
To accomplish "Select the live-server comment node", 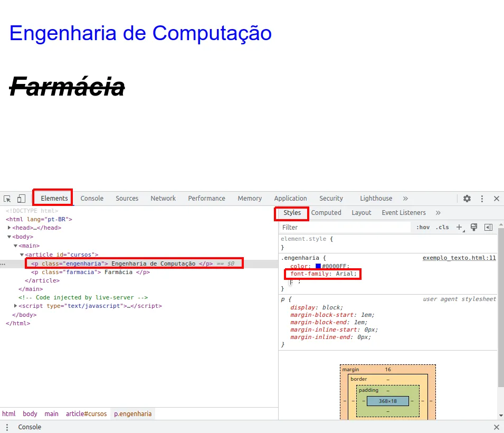I will [x=83, y=297].
